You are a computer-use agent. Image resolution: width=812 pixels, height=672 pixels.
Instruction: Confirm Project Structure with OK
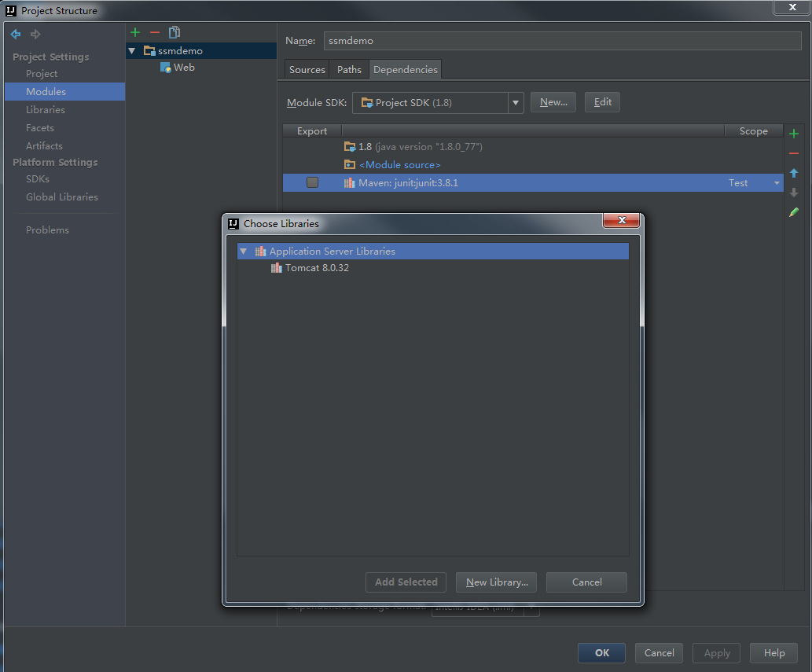(x=602, y=653)
